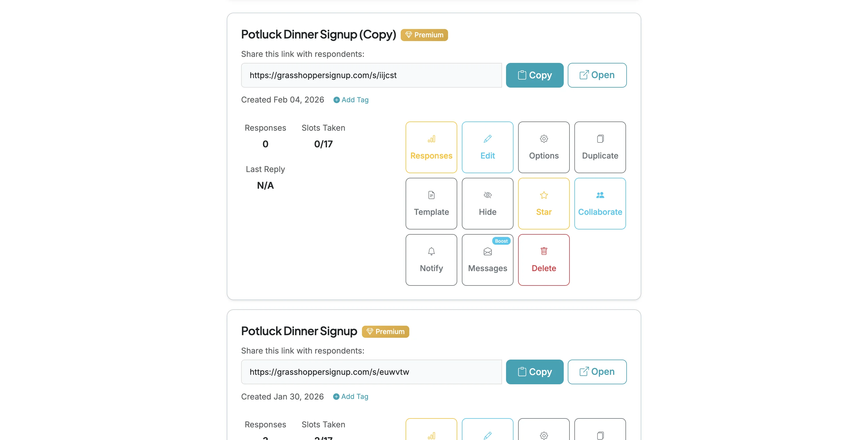
Task: Hide the Potluck Dinner Signup (Copy)
Action: pos(488,204)
